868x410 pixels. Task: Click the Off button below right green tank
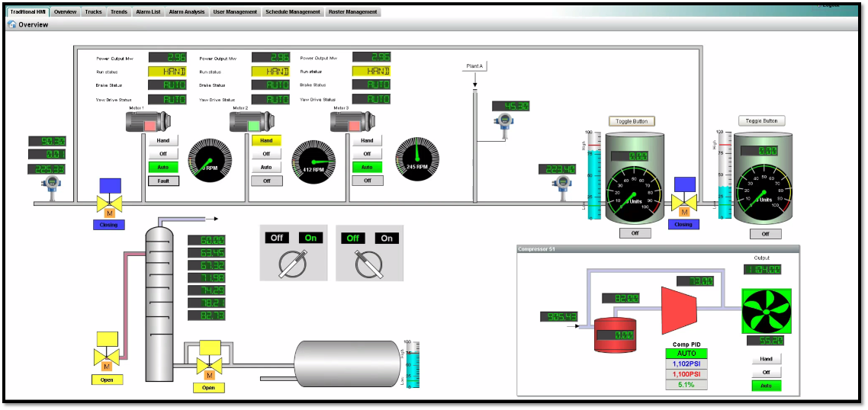point(766,234)
